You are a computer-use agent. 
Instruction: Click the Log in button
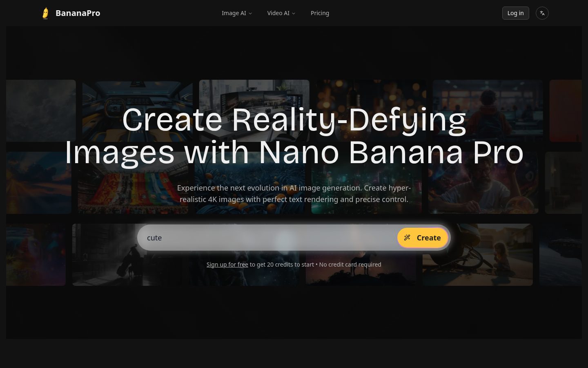[x=515, y=13]
